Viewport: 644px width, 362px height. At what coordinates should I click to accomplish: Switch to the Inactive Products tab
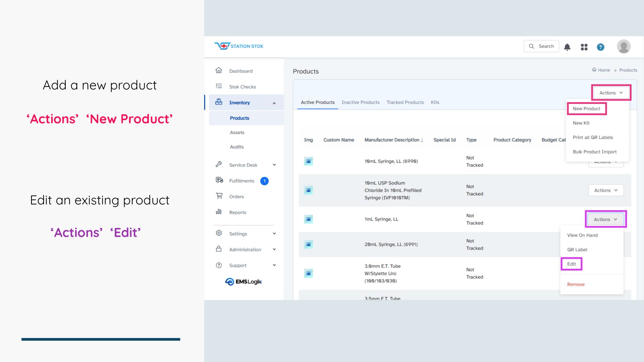[x=360, y=102]
